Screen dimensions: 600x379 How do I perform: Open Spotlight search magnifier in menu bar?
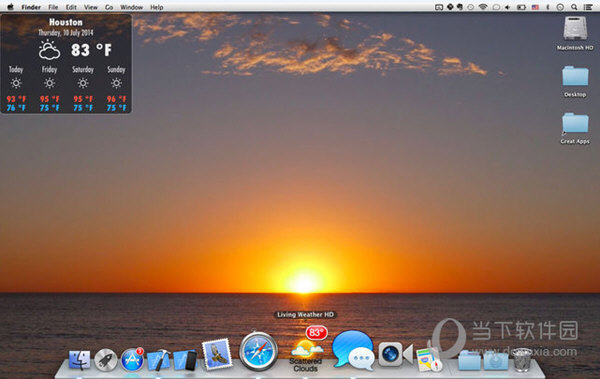pos(574,7)
